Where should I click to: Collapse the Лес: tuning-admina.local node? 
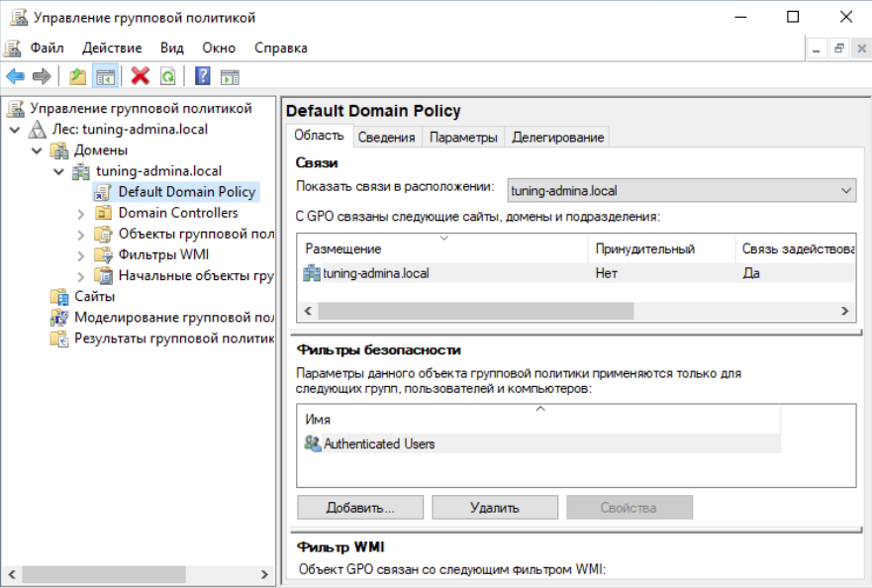click(x=15, y=130)
